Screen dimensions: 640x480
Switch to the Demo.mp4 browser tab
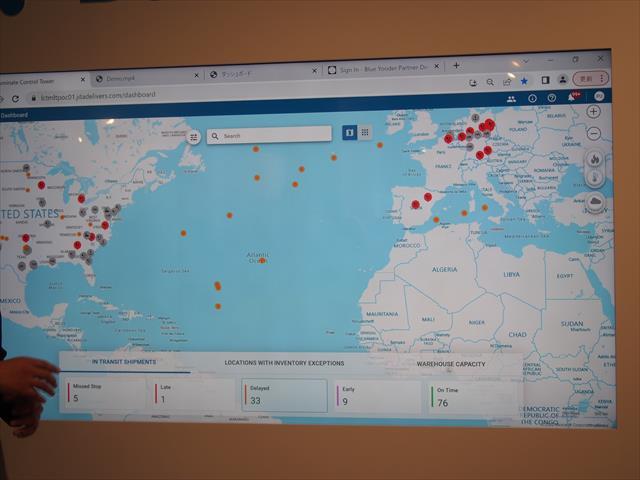pyautogui.click(x=145, y=78)
